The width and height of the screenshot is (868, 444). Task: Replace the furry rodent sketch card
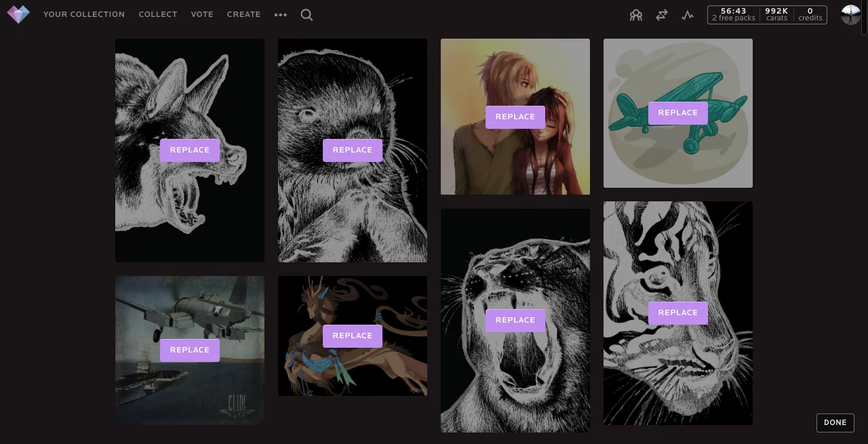click(x=353, y=150)
